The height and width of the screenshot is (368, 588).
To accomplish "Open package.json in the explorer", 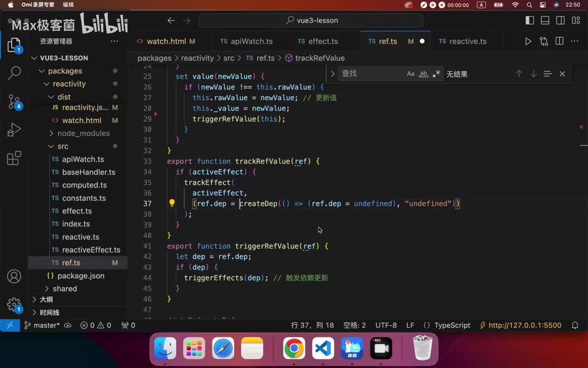I will [x=78, y=275].
